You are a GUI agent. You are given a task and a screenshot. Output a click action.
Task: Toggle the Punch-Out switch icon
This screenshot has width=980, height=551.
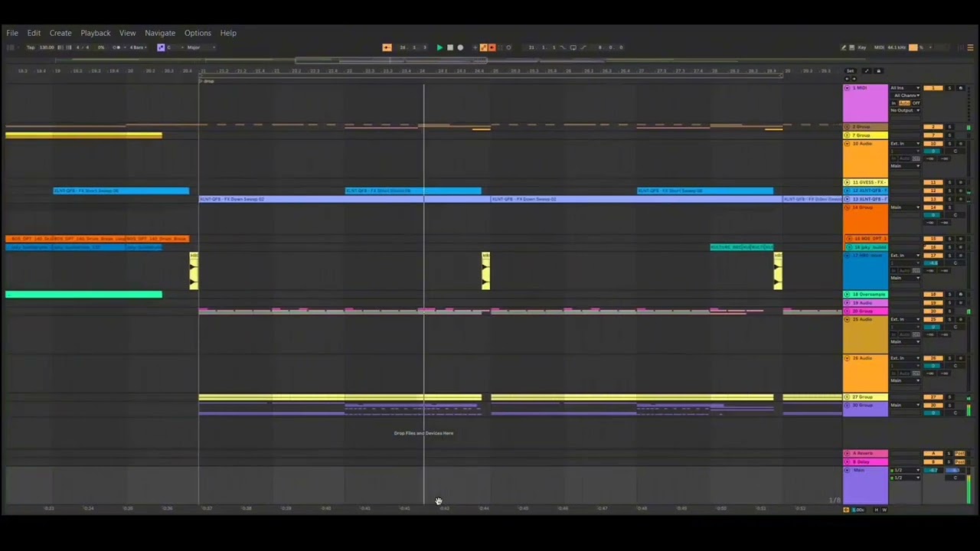click(x=583, y=47)
